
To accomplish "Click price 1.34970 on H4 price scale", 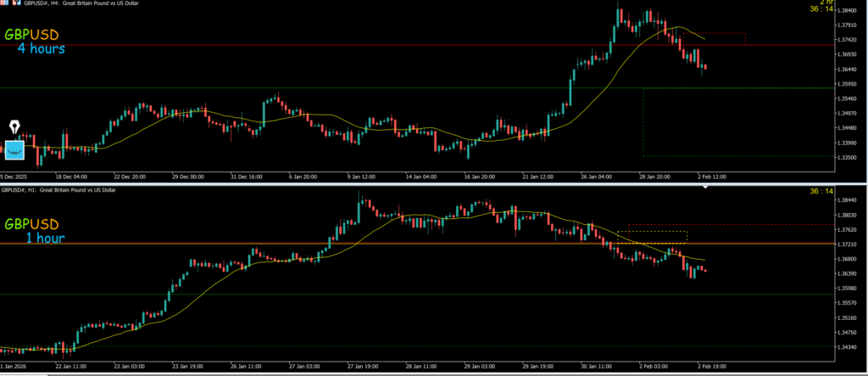I will [x=848, y=114].
